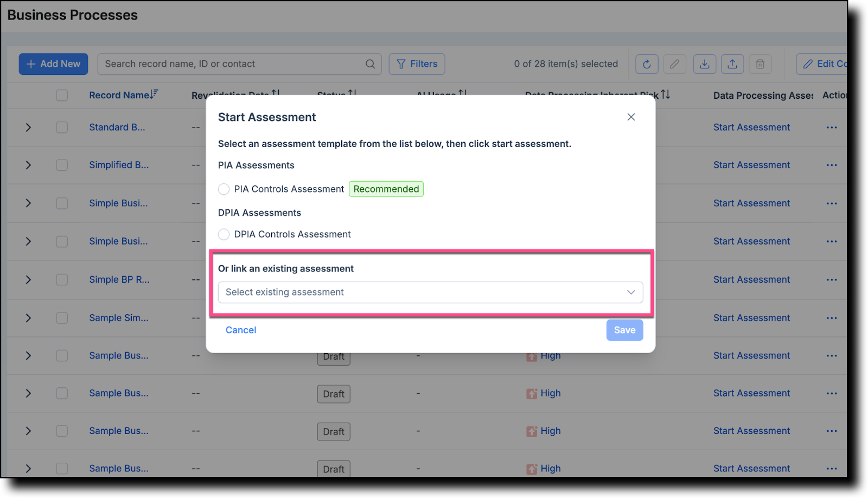868x498 pixels.
Task: Click the Save button in the dialog
Action: click(x=624, y=330)
